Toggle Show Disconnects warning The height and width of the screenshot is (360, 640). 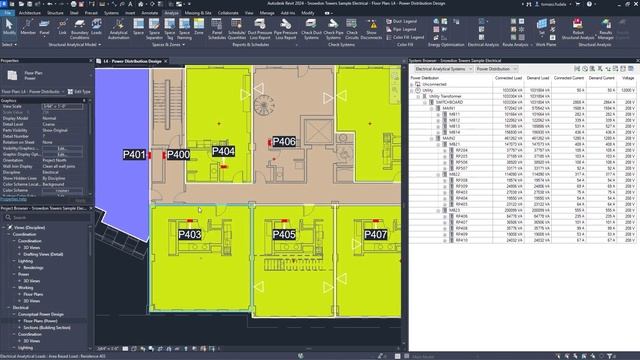click(x=371, y=29)
